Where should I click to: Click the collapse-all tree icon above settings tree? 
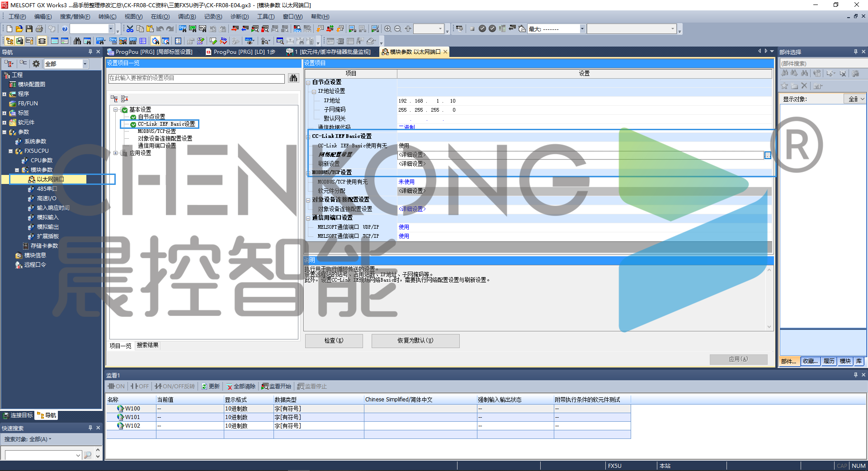[124, 99]
